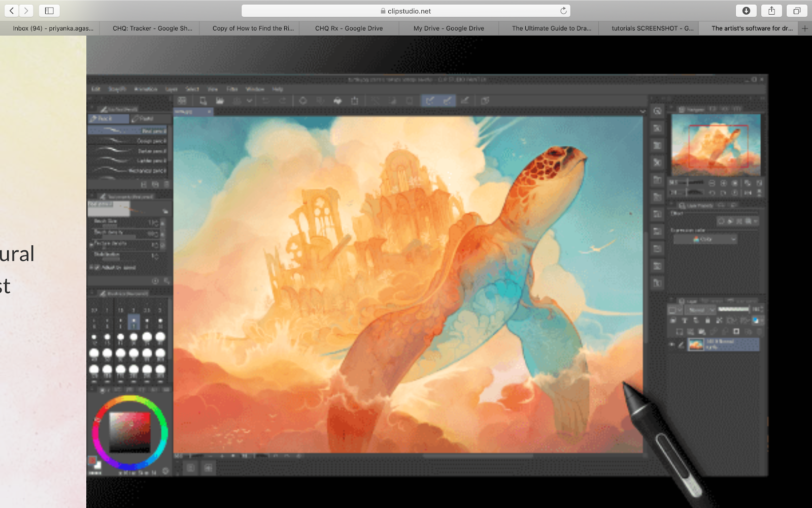
Task: Expand Texture density options plus box
Action: (91, 244)
